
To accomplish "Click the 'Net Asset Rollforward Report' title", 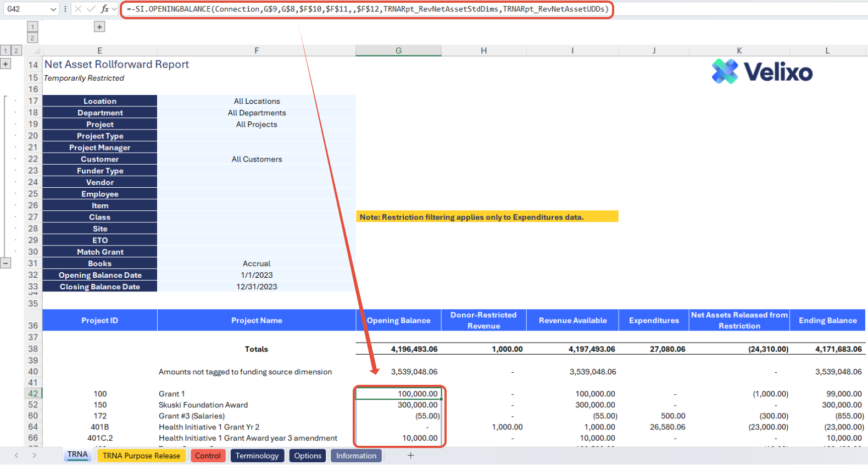I will click(x=116, y=64).
